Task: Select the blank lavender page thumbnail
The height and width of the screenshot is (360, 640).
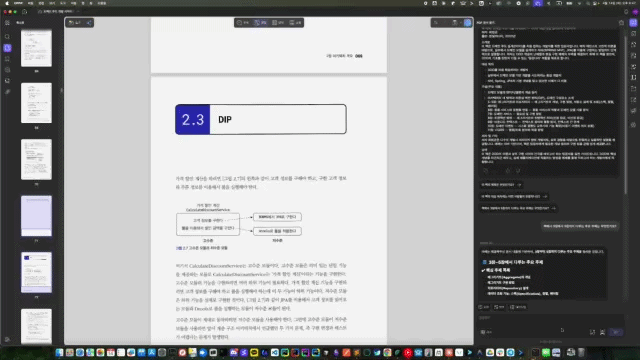Action: tap(36, 216)
